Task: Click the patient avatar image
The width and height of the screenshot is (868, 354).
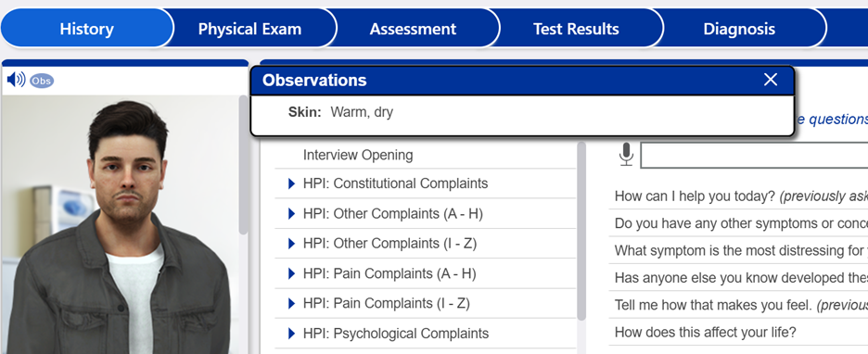Action: pos(121,224)
